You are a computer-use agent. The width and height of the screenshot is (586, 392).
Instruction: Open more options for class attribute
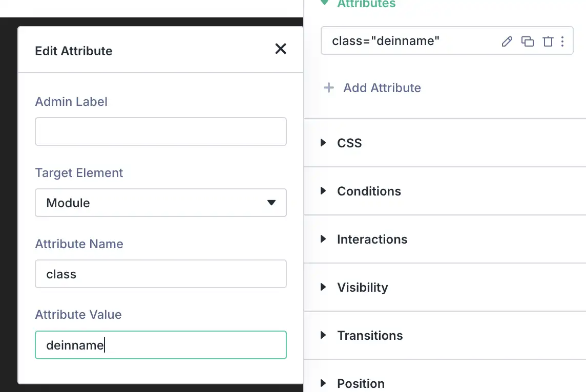(x=562, y=41)
